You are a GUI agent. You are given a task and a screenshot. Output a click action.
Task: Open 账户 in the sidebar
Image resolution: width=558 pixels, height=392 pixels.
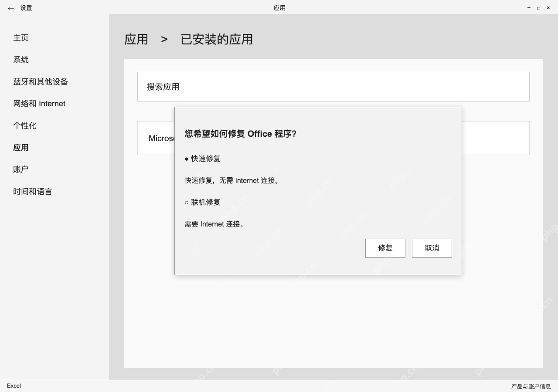pyautogui.click(x=21, y=169)
